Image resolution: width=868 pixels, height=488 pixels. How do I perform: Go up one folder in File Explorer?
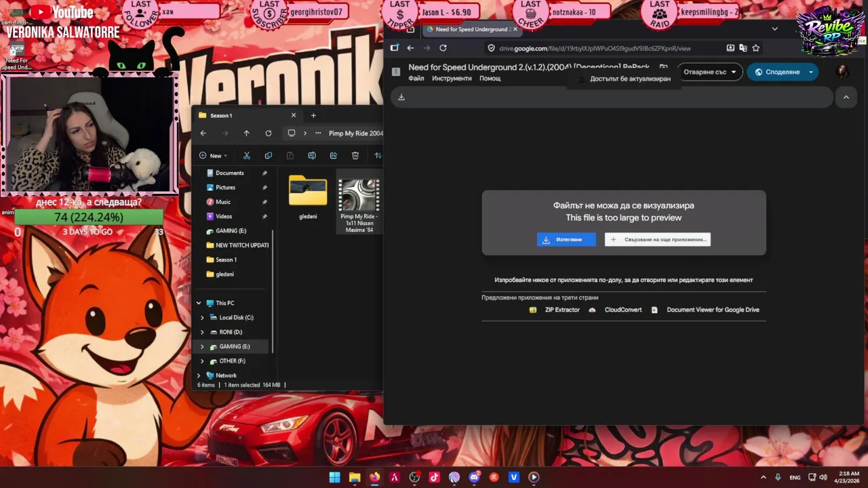click(246, 133)
